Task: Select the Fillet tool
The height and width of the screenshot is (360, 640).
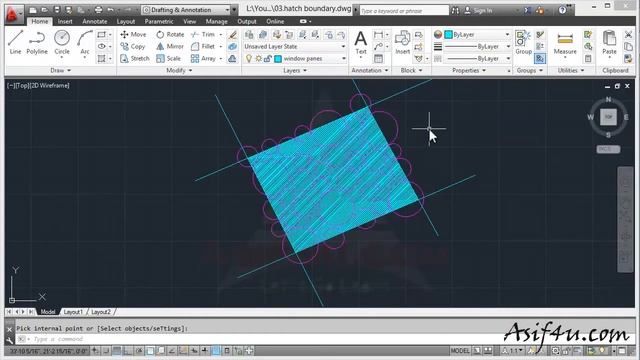Action: 202,47
